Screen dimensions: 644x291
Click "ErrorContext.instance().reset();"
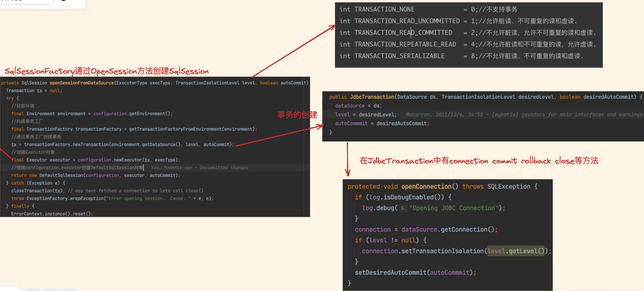(x=52, y=214)
